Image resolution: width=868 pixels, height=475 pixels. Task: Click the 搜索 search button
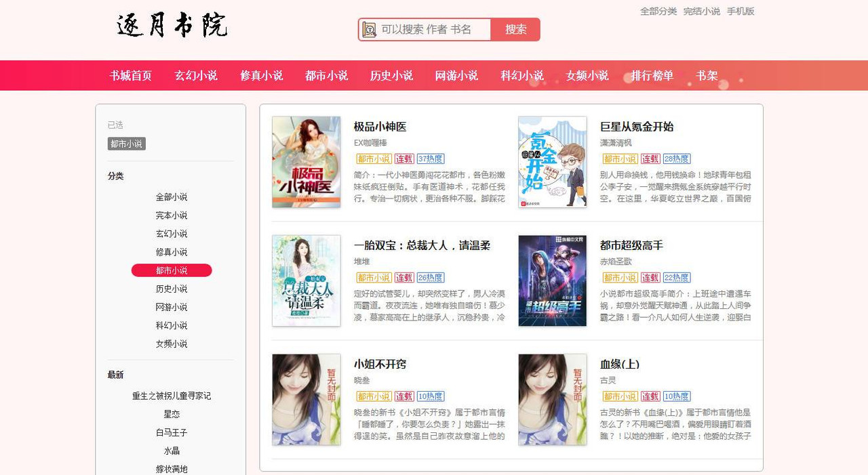516,29
